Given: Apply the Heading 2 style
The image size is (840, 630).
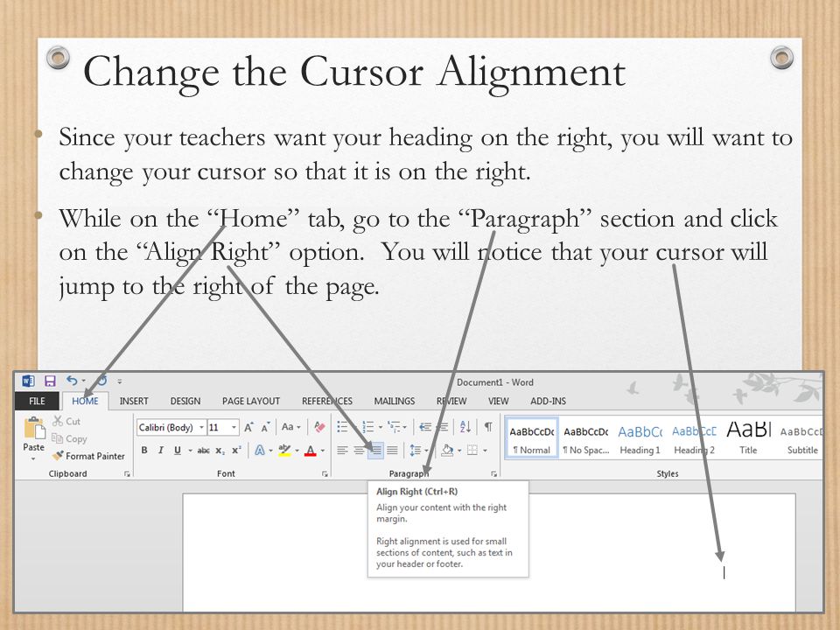Looking at the screenshot, I should click(694, 438).
